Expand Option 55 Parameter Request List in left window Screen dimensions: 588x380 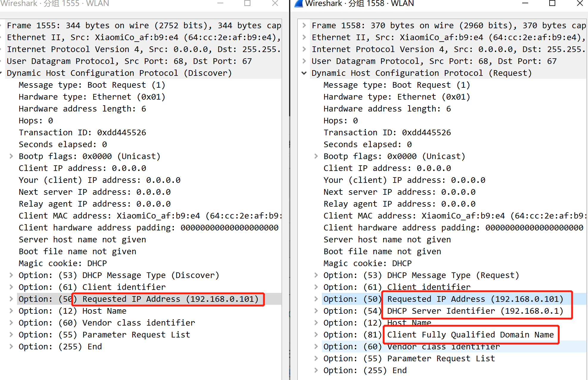11,335
